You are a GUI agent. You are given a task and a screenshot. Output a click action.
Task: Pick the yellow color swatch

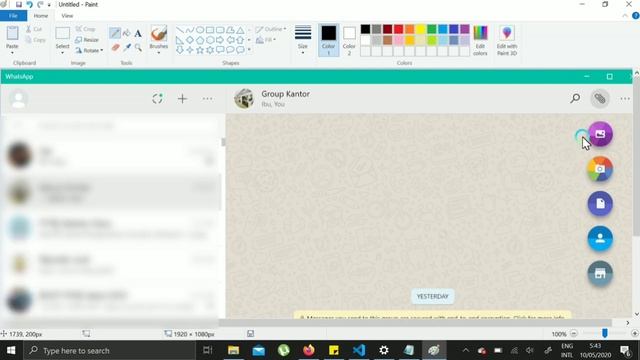421,29
